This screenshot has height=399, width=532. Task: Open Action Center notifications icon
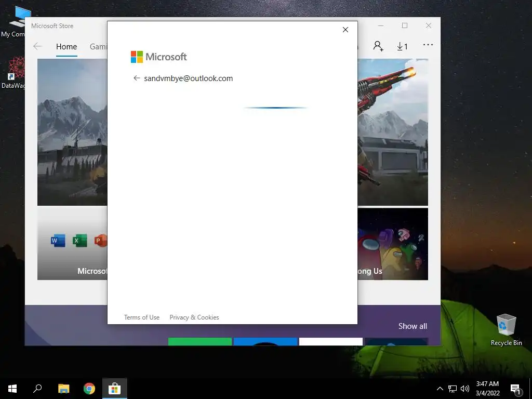pos(515,389)
